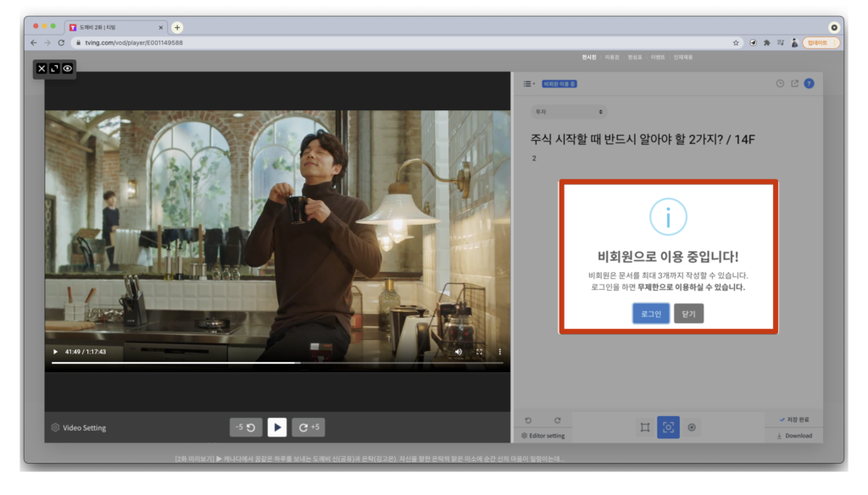This screenshot has height=495, width=868.
Task: Skip forward 5 seconds
Action: (x=309, y=427)
